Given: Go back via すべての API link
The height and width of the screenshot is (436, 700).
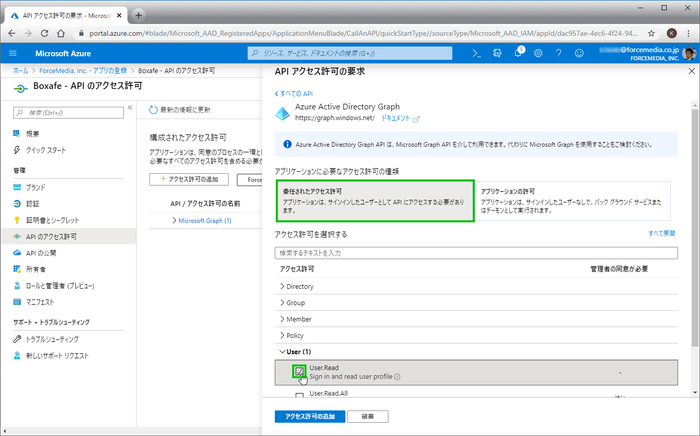Looking at the screenshot, I should pyautogui.click(x=294, y=94).
